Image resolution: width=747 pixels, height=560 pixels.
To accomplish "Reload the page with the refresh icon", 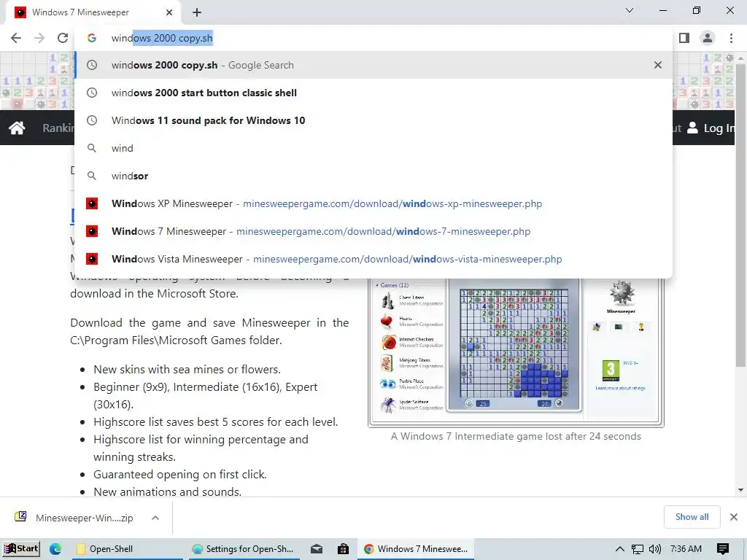I will [63, 38].
